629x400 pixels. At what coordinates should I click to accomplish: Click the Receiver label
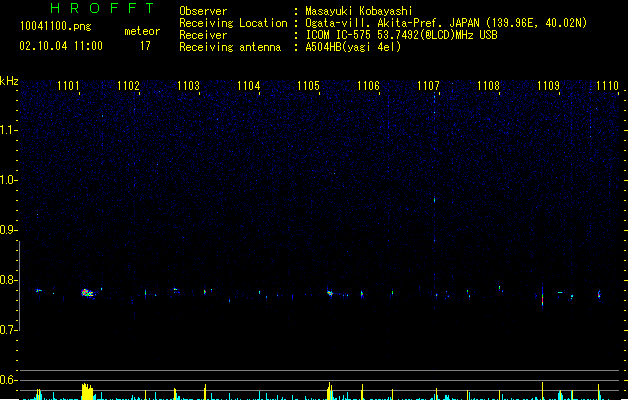[x=203, y=35]
